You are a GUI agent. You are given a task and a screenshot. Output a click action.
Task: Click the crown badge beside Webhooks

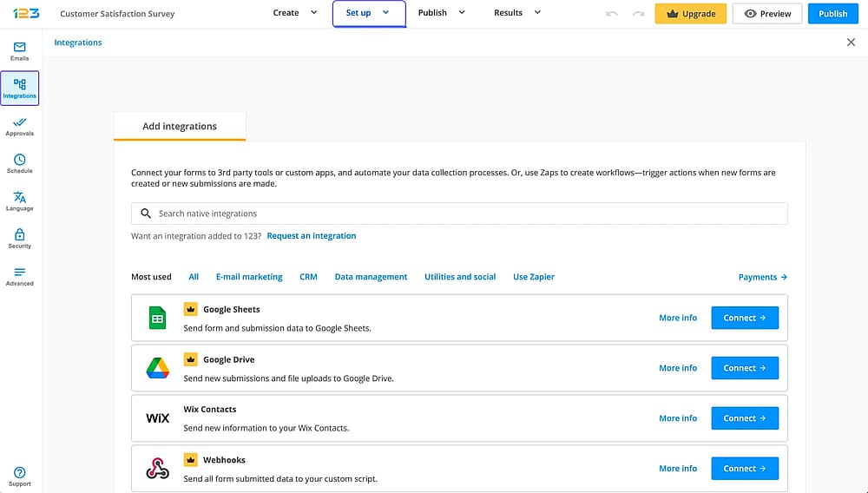pos(190,460)
